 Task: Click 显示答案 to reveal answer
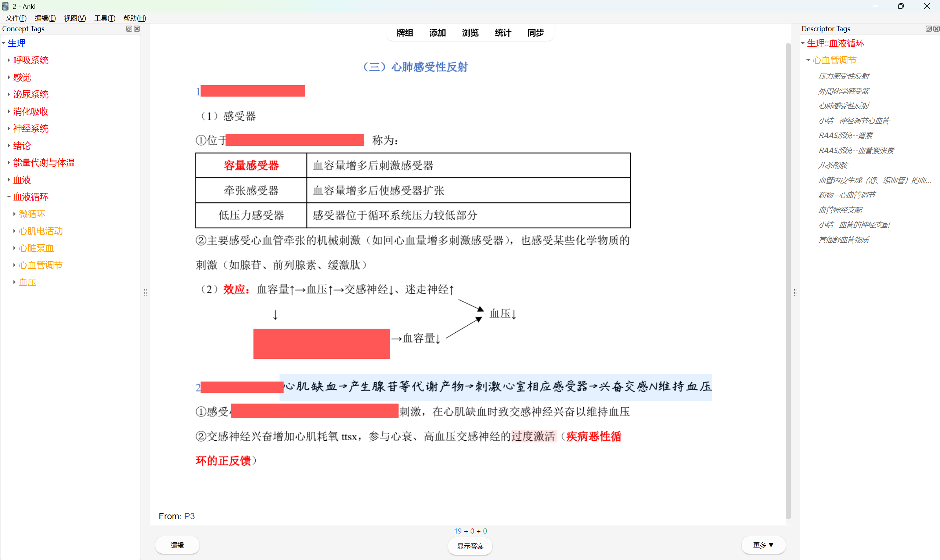pos(470,546)
